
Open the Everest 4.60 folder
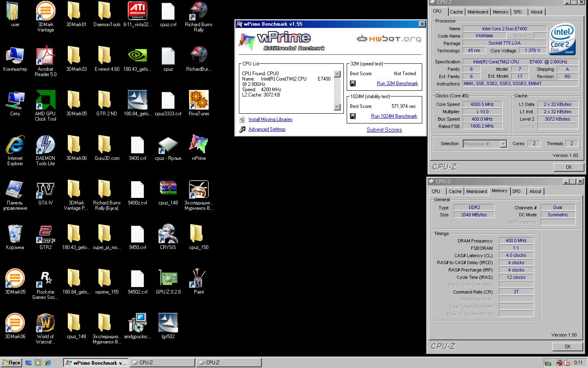107,59
